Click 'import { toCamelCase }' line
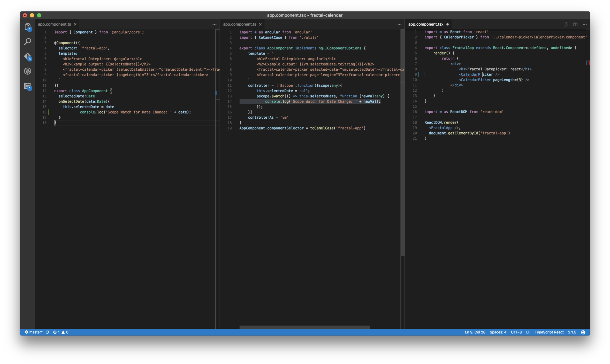The width and height of the screenshot is (610, 364). coord(279,37)
